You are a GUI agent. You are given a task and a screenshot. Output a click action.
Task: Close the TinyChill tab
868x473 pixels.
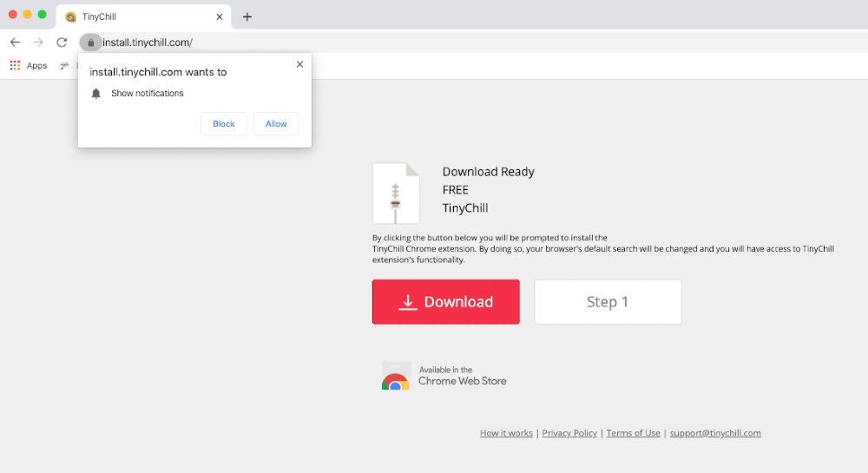220,16
